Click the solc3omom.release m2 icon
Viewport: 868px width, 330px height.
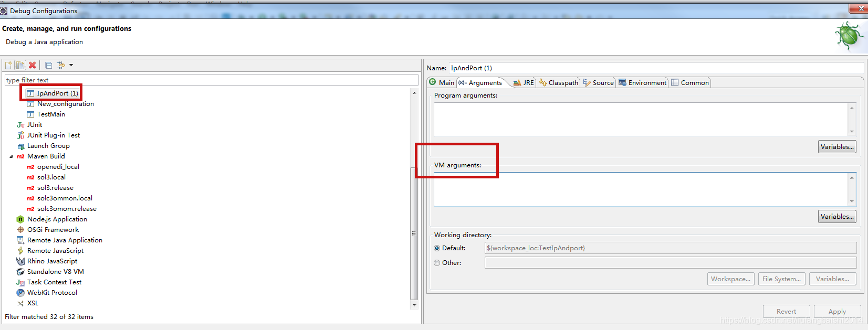point(30,209)
